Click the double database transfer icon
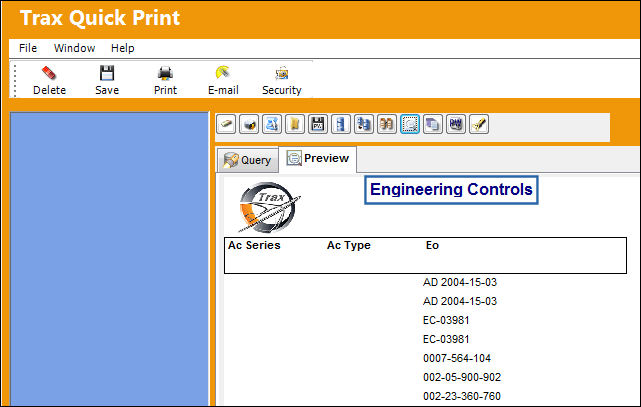 [363, 124]
